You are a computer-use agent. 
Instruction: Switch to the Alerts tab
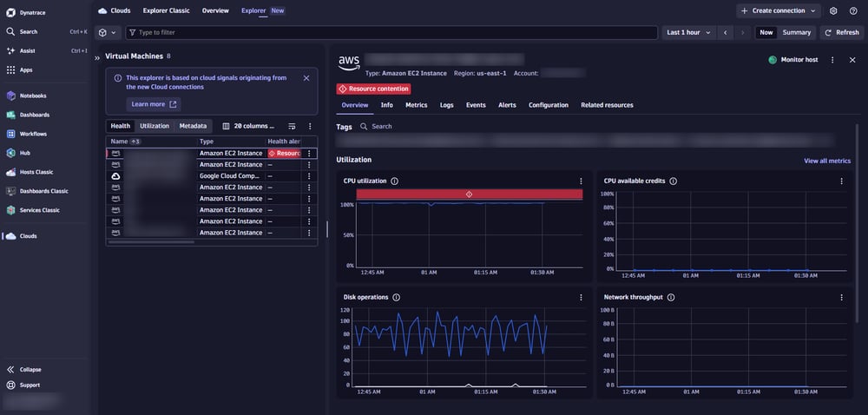507,105
